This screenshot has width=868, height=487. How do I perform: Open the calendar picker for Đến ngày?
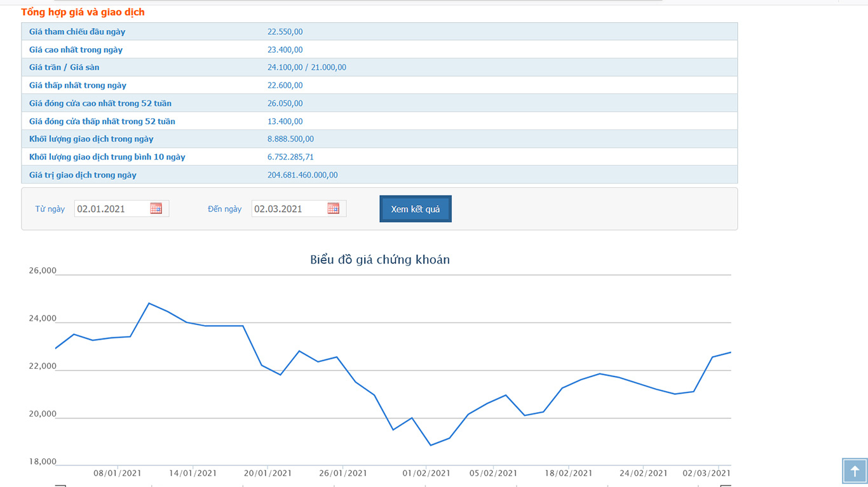(x=333, y=208)
